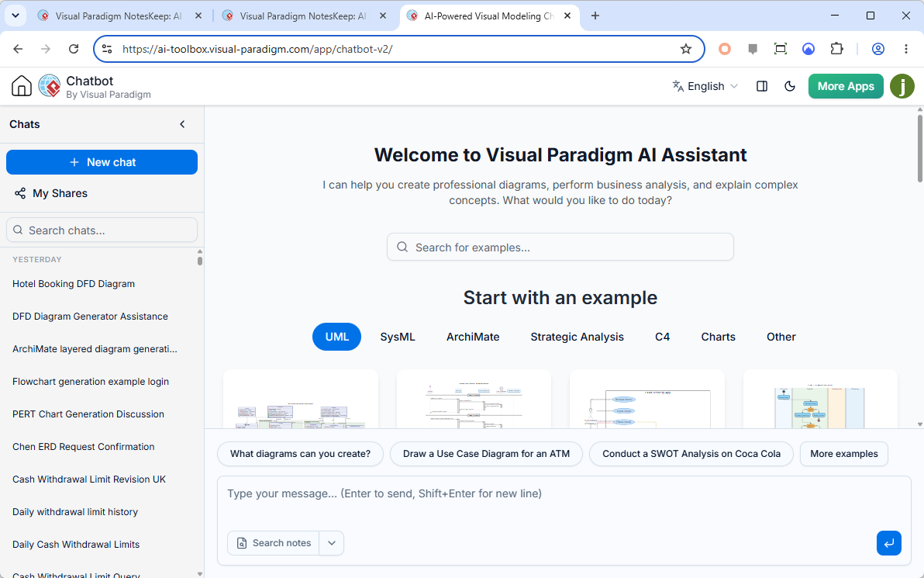Screen dimensions: 924x578
Task: Collapse the Chats sidebar with chevron
Action: click(x=182, y=124)
